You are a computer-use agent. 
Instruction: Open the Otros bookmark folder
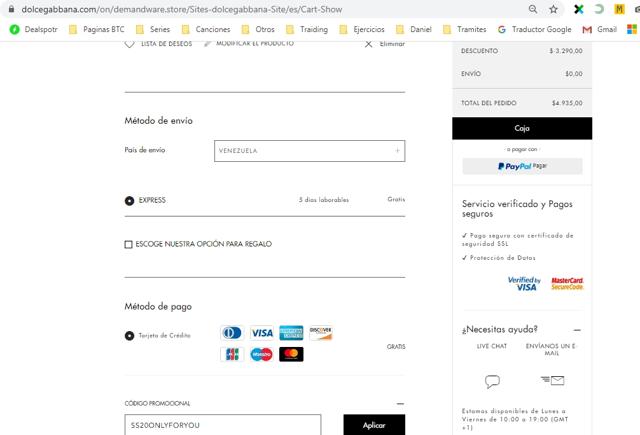258,29
